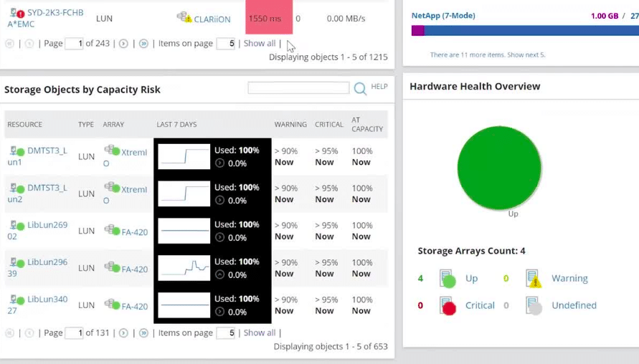Click the green Up array status icon
The image size is (639, 364).
[x=448, y=279]
